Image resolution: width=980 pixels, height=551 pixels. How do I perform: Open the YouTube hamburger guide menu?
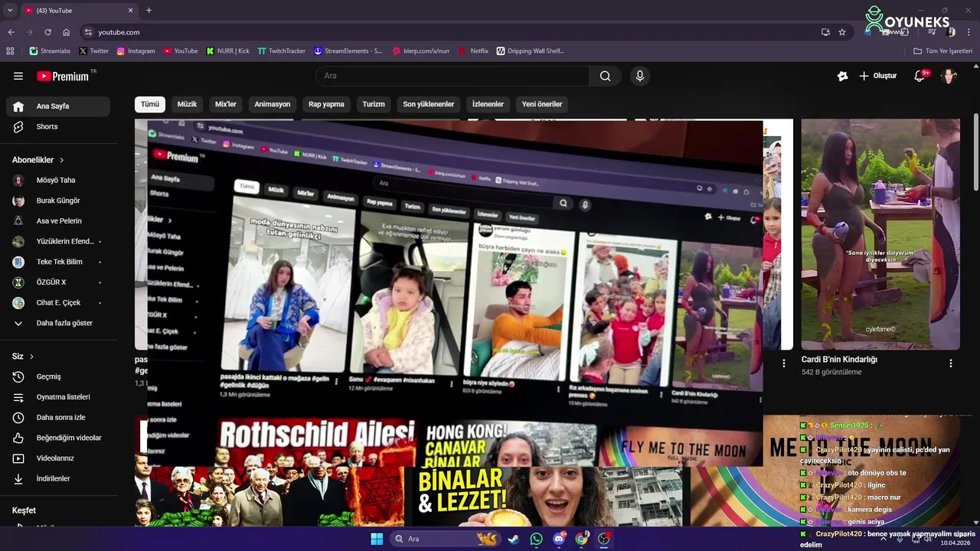tap(18, 76)
